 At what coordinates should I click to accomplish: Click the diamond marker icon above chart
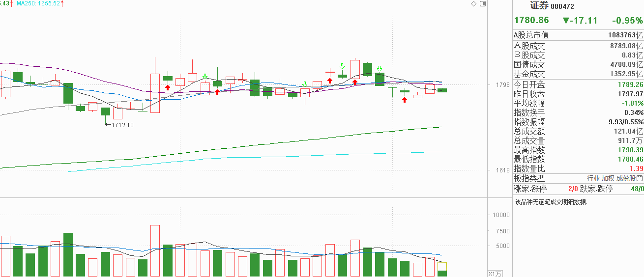point(473,3)
